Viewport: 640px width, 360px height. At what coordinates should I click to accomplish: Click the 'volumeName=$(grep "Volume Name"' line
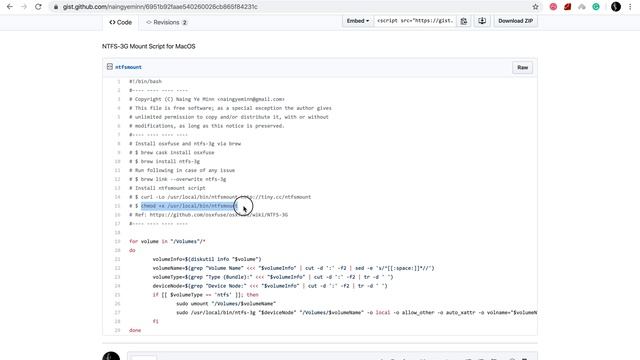coord(293,268)
